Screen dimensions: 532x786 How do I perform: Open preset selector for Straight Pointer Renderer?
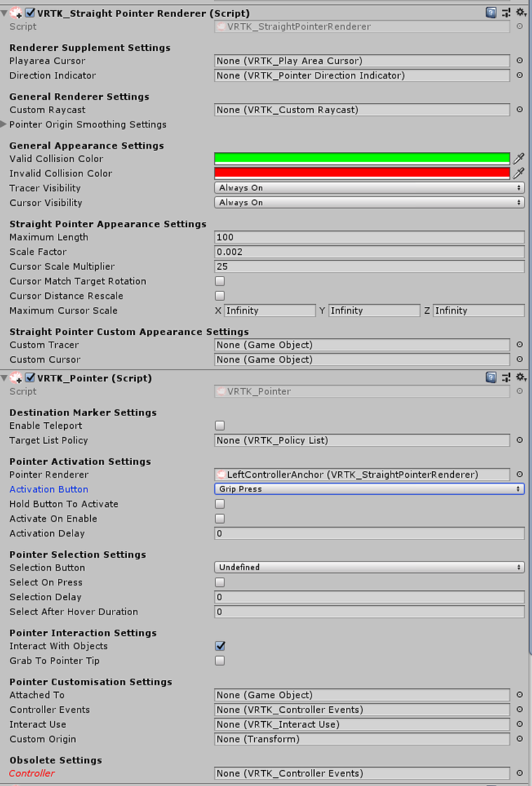[506, 13]
